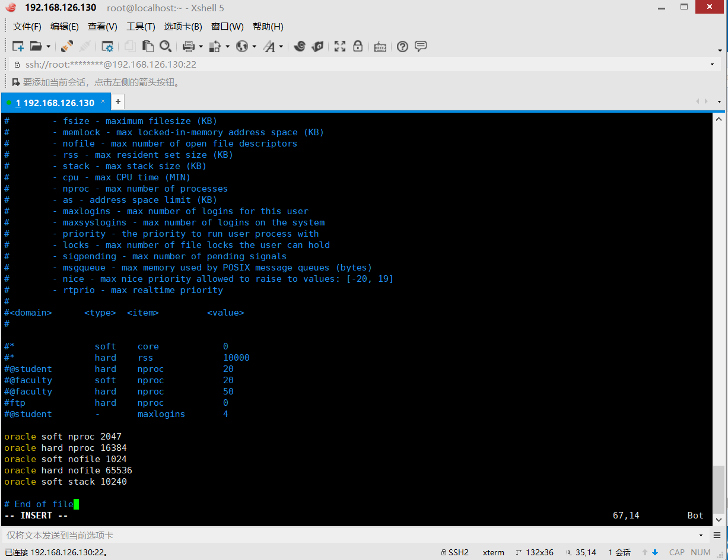The image size is (728, 560).
Task: Click the add-session arrow button
Action: tap(16, 82)
